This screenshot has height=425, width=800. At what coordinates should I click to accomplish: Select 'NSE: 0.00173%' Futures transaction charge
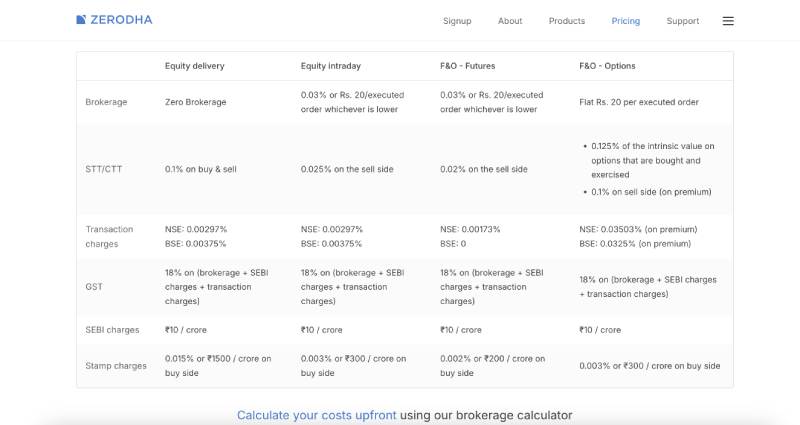point(470,230)
